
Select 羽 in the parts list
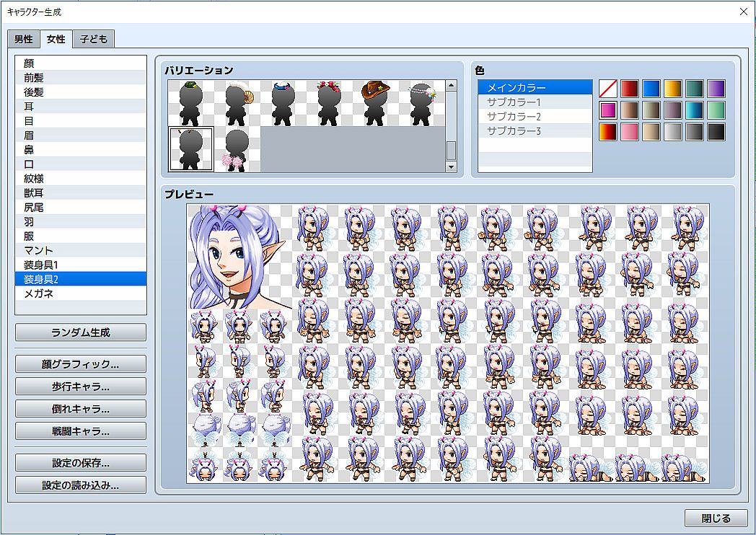click(81, 221)
